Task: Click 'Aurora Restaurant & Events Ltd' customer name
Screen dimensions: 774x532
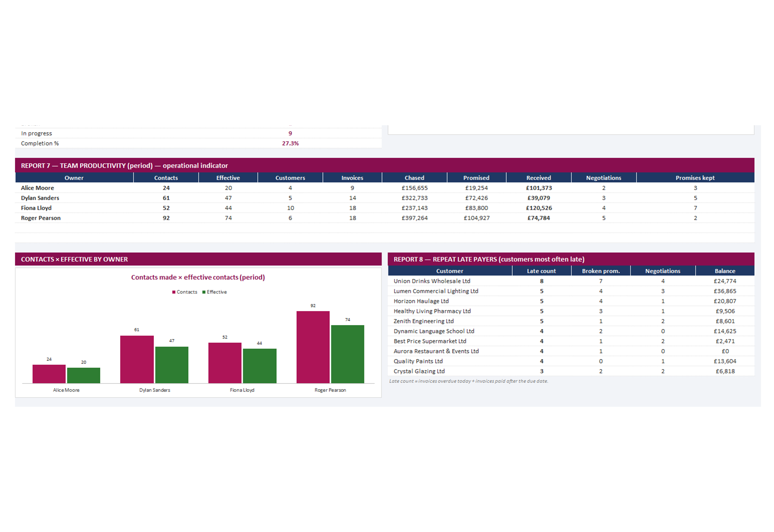Action: 436,351
